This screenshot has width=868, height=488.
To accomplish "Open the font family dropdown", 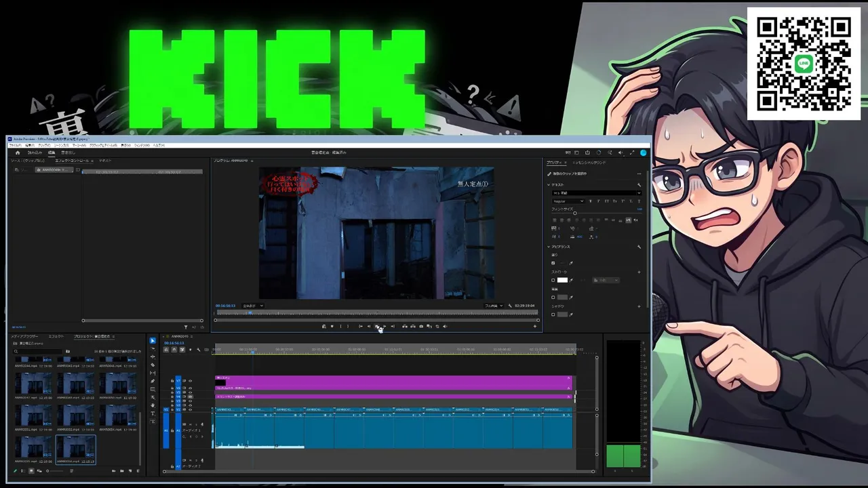I will 597,193.
